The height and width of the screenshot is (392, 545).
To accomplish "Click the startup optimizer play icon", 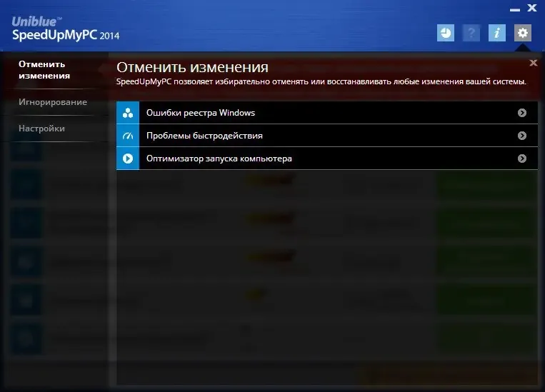I will click(128, 159).
